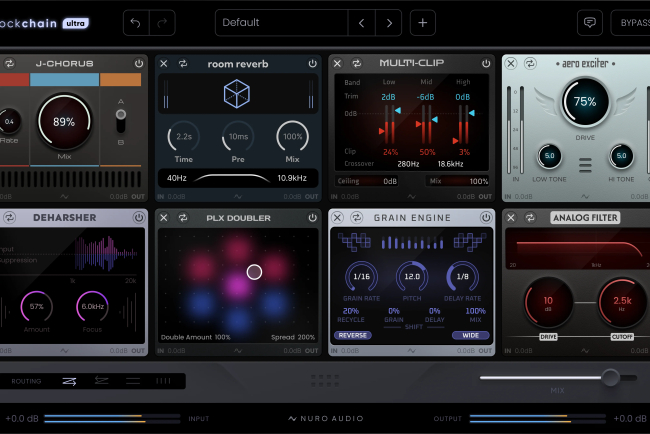Select the four-vertical-bars parallel routing icon

click(x=163, y=381)
